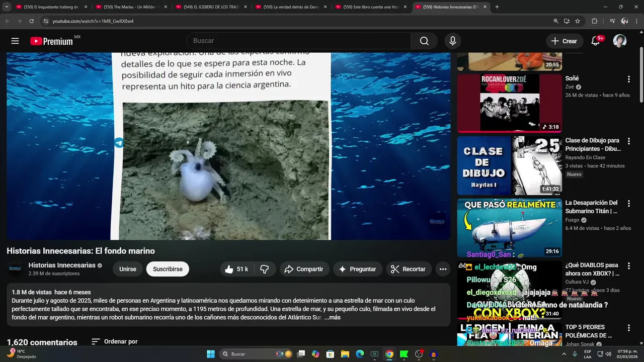Start voice search with microphone icon
Viewport: 644px width, 362px height.
tap(453, 41)
